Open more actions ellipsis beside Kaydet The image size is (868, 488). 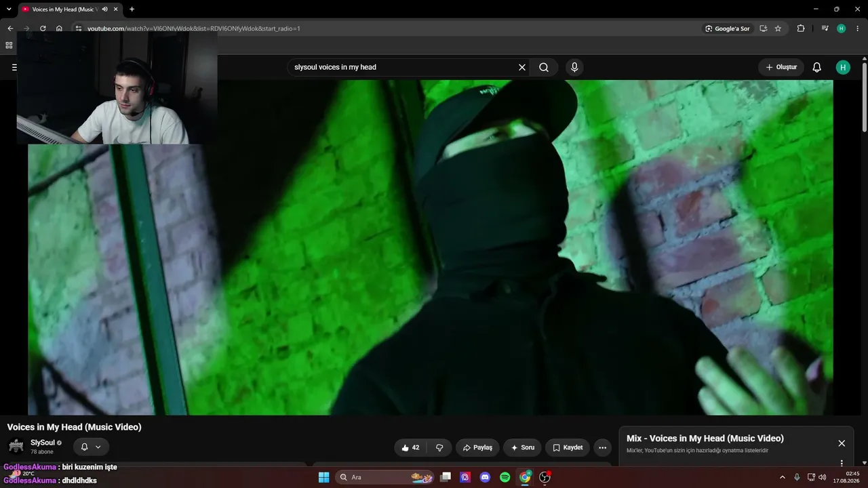pos(602,447)
